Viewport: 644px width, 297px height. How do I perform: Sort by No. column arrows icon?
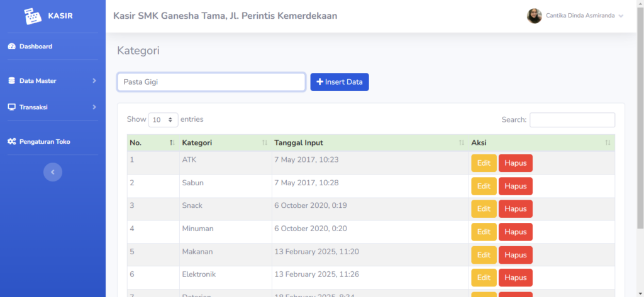point(172,143)
